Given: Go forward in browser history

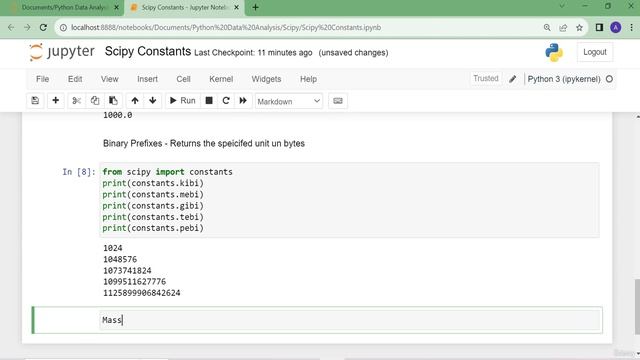Looking at the screenshot, I should coord(27,27).
